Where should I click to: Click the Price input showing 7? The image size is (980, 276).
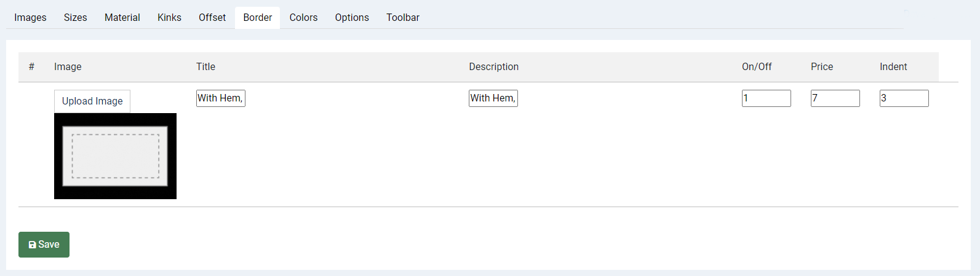[x=835, y=98]
